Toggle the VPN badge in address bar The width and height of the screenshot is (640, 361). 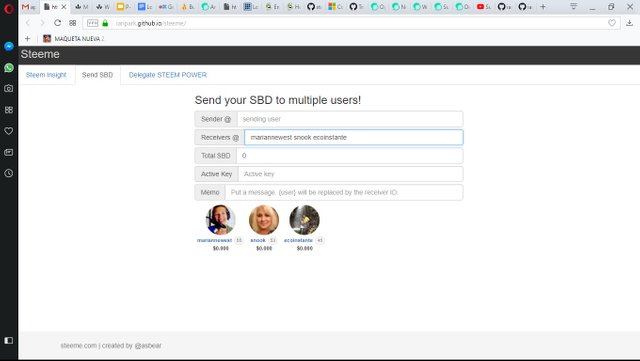point(93,23)
